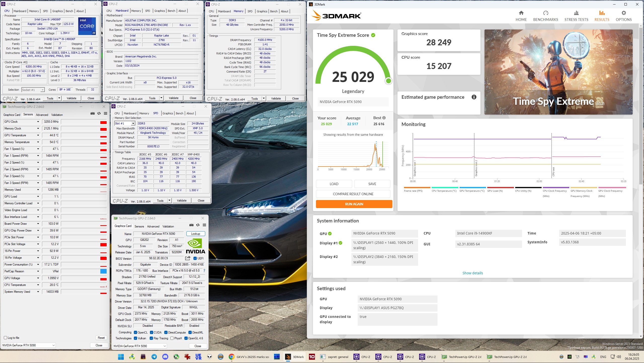Refresh sensors in GPU-Z Sensors window
This screenshot has height=363, width=644.
click(x=99, y=113)
